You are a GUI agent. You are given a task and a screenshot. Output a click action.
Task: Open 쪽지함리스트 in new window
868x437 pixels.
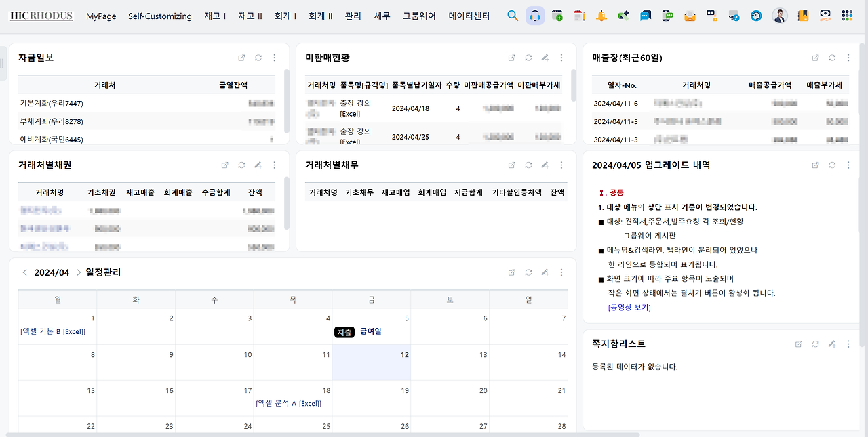click(800, 344)
